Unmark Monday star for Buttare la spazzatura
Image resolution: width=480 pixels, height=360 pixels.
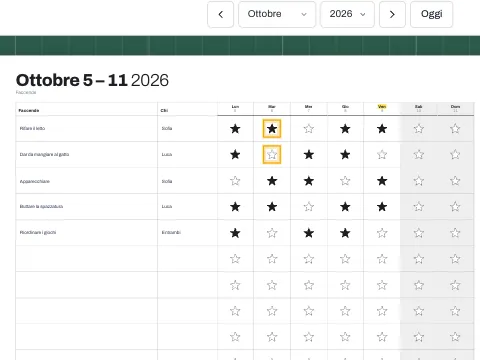point(235,207)
